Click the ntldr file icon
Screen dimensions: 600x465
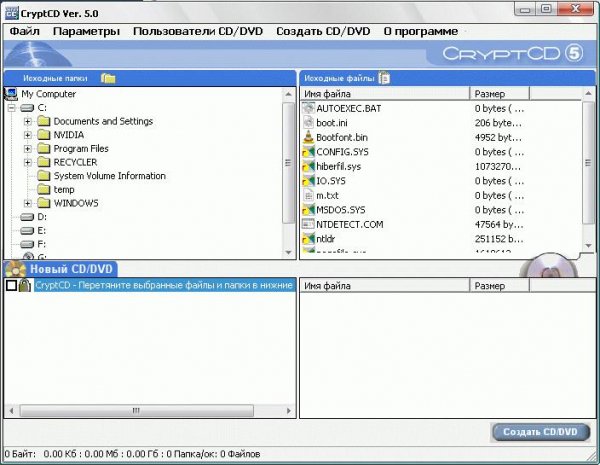(x=308, y=239)
